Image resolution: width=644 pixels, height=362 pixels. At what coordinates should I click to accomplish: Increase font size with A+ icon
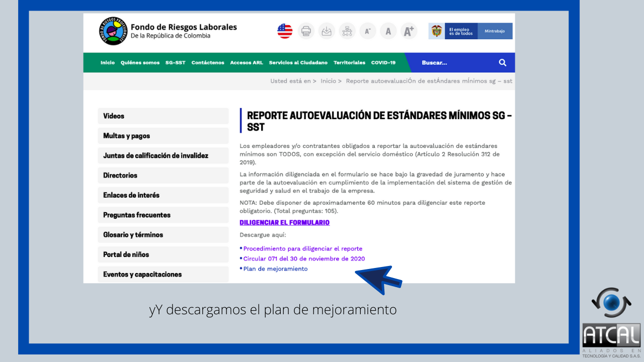point(409,31)
